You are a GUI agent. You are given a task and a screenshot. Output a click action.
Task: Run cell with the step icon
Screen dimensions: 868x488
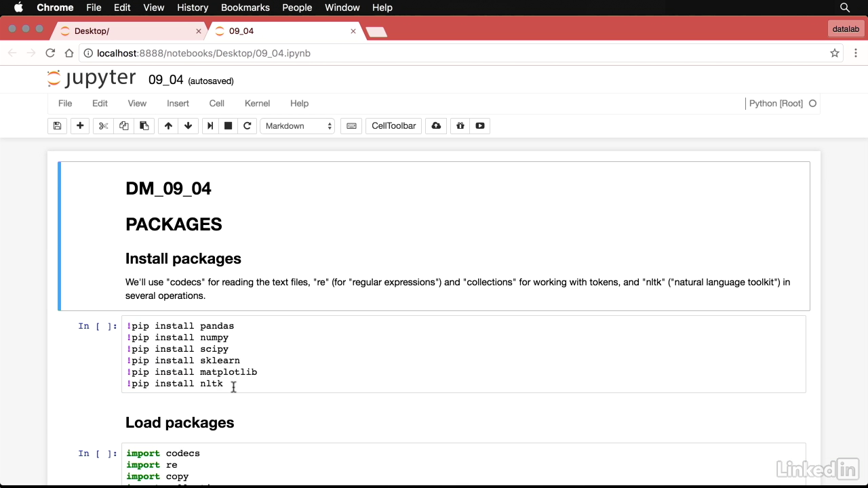[x=210, y=126]
